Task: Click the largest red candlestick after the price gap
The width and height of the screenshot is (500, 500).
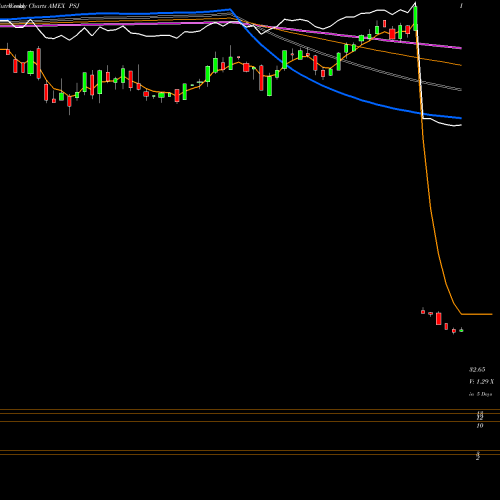Action: [x=438, y=319]
